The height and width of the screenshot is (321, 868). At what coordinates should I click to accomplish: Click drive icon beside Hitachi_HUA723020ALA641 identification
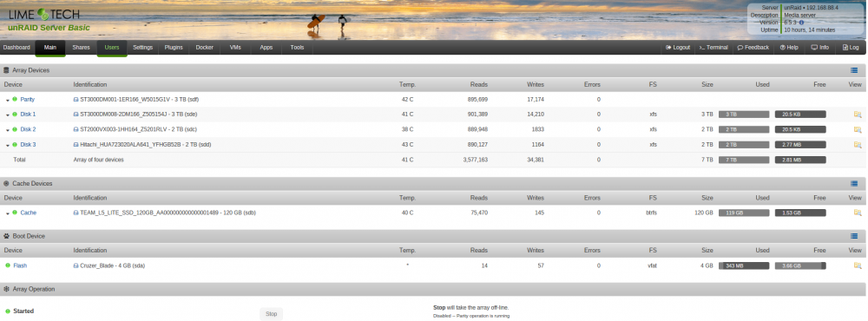click(x=76, y=144)
